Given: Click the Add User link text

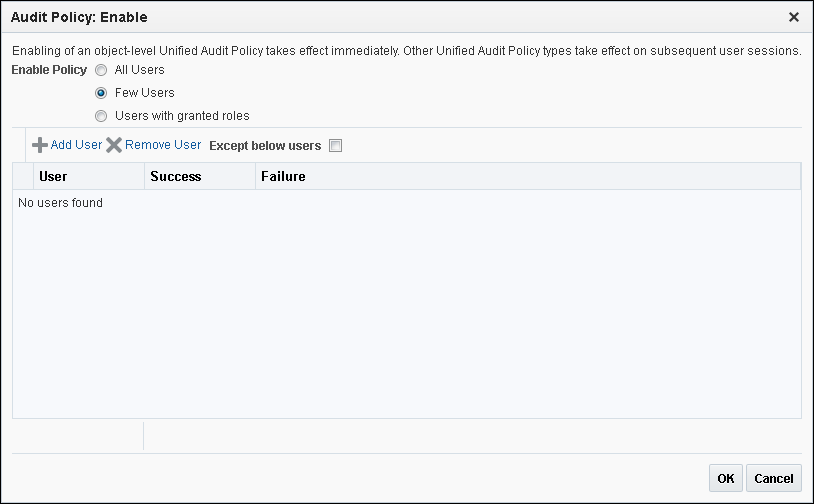Looking at the screenshot, I should click(x=76, y=145).
